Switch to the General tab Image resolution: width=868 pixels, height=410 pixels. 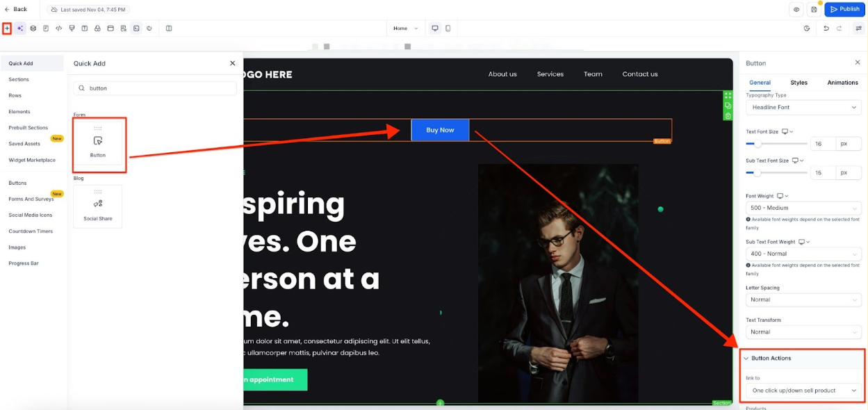[x=760, y=83]
